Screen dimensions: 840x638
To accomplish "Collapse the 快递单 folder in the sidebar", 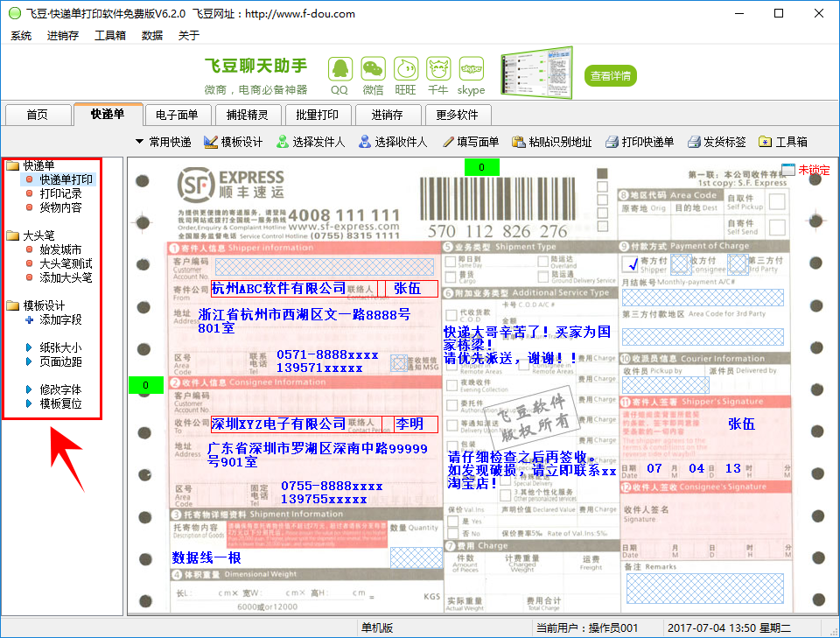I will pos(31,165).
